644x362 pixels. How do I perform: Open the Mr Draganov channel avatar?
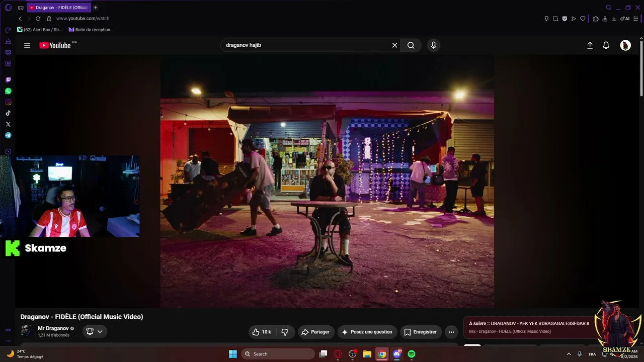pyautogui.click(x=27, y=331)
